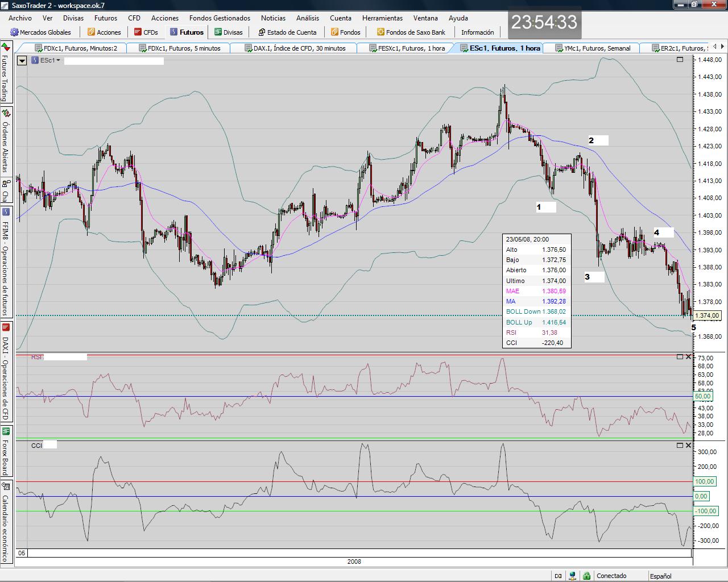Click the network connection status icon
This screenshot has width=728, height=582.
[573, 576]
